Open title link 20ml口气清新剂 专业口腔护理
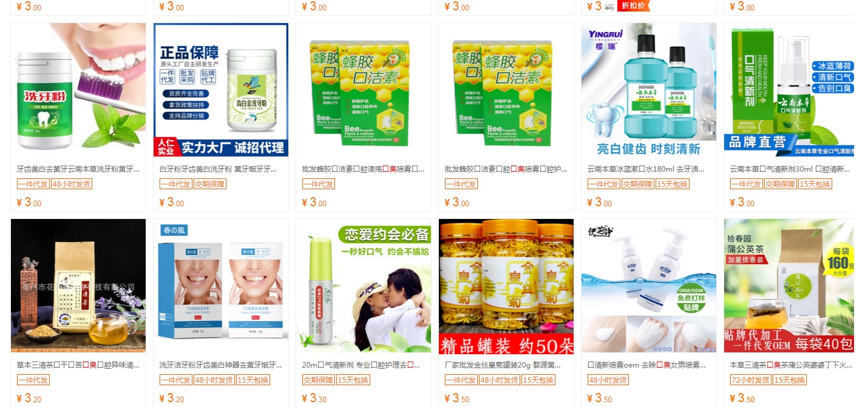This screenshot has height=407, width=868. (x=361, y=365)
